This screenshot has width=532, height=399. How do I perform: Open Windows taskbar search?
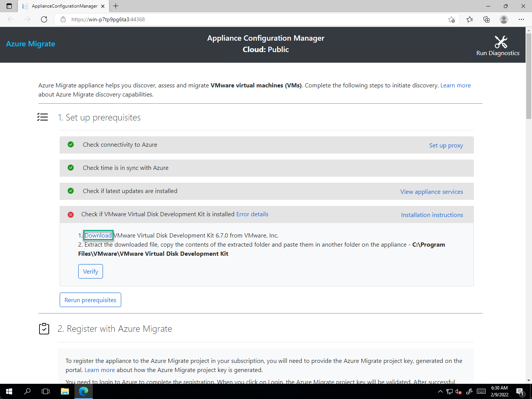tap(27, 391)
